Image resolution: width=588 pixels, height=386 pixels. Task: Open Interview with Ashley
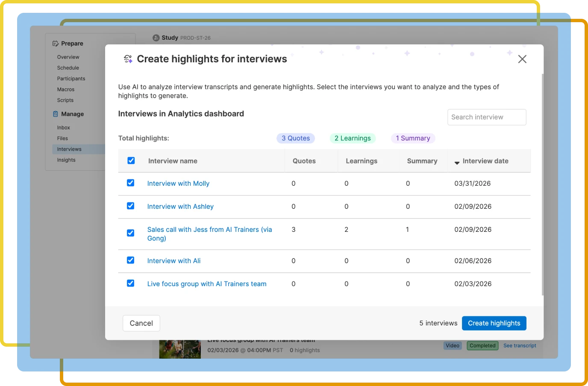[x=180, y=206]
